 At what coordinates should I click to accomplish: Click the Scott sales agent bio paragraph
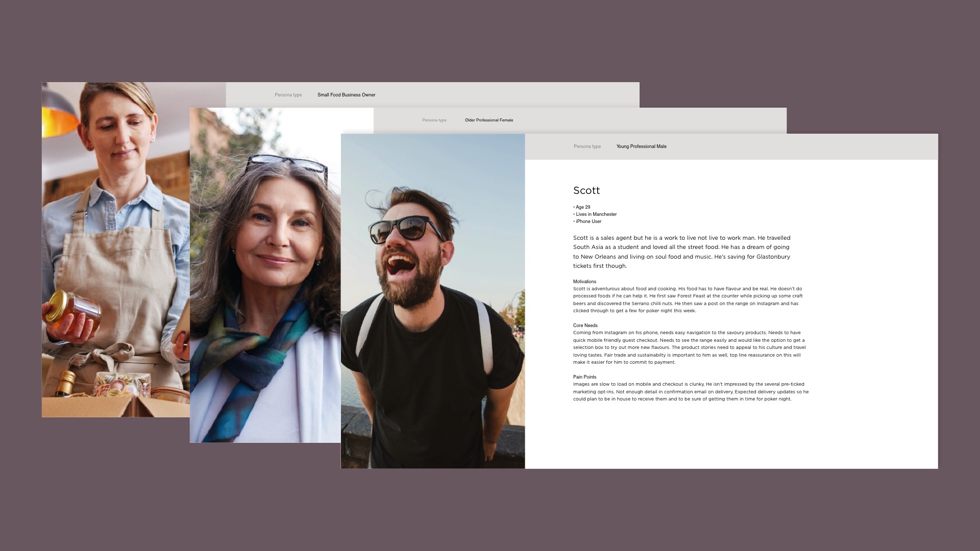[681, 252]
